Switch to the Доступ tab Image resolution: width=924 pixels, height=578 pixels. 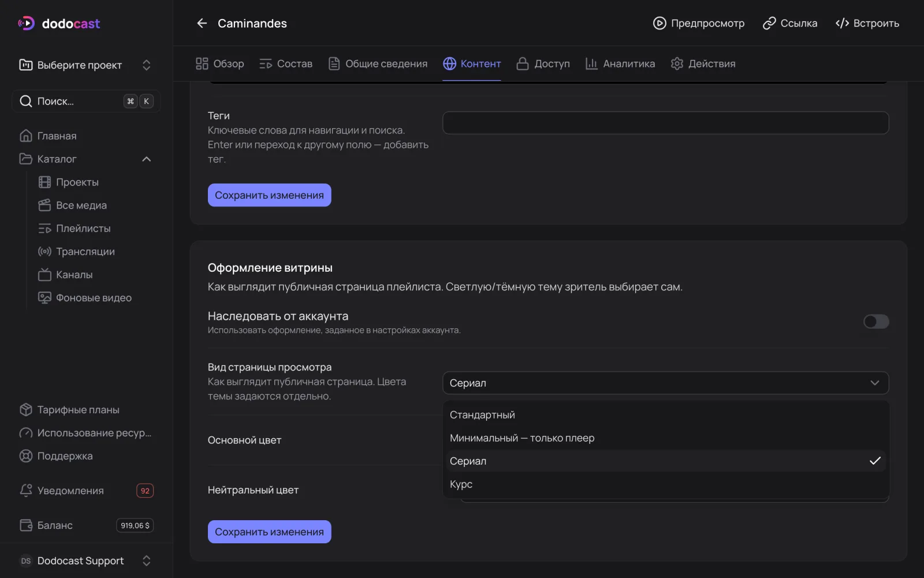click(543, 64)
